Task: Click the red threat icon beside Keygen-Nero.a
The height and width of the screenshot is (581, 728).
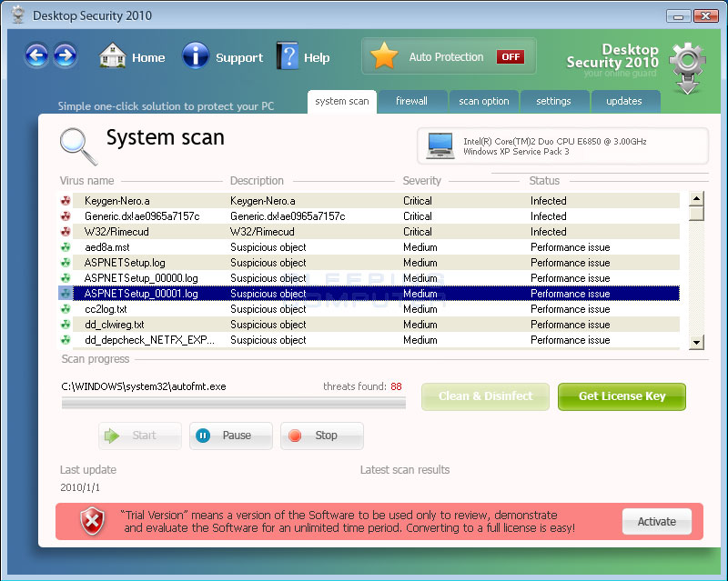Action: (66, 201)
